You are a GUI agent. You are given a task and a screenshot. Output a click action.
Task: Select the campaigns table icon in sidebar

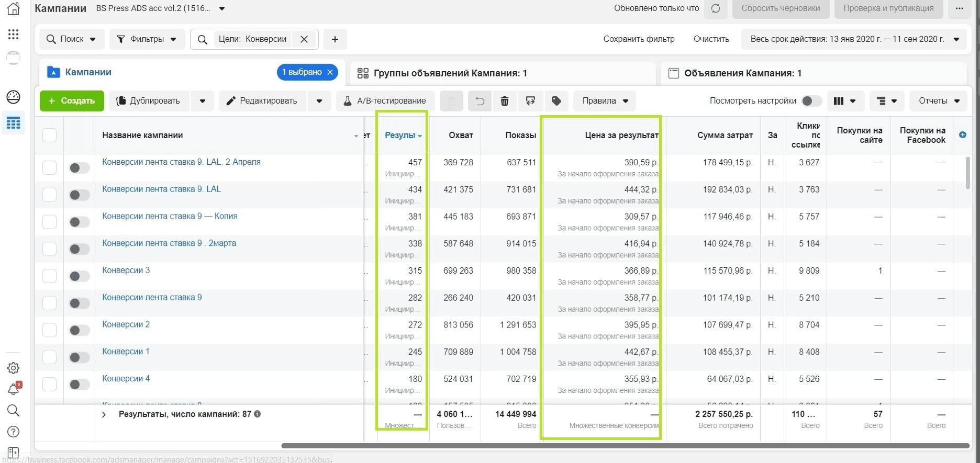[x=13, y=123]
